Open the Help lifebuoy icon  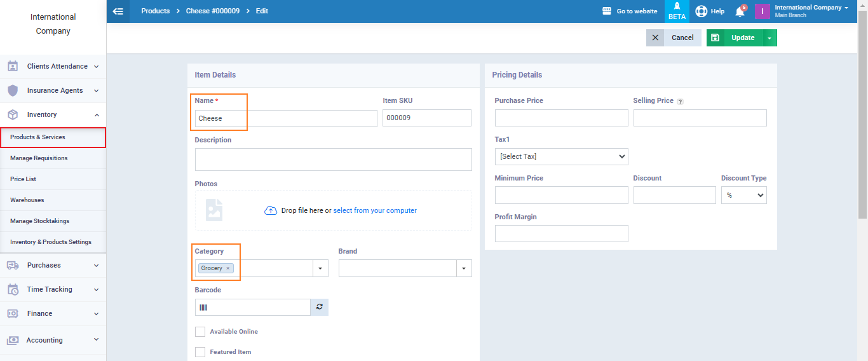pos(701,11)
